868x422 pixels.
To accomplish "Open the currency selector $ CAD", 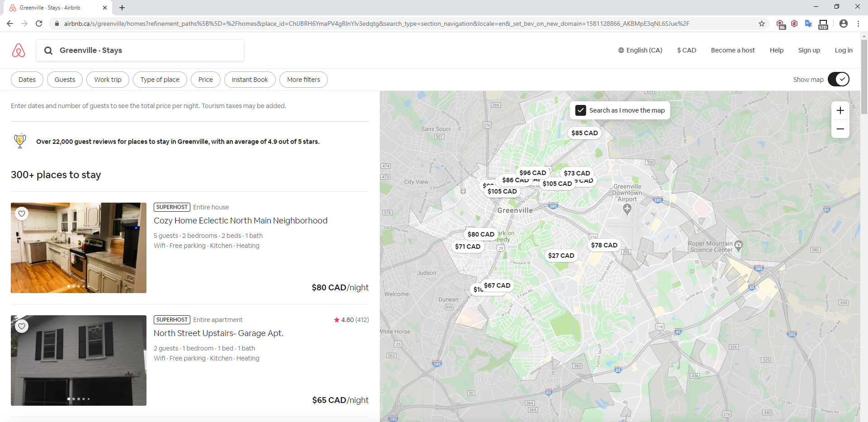I will click(x=686, y=50).
